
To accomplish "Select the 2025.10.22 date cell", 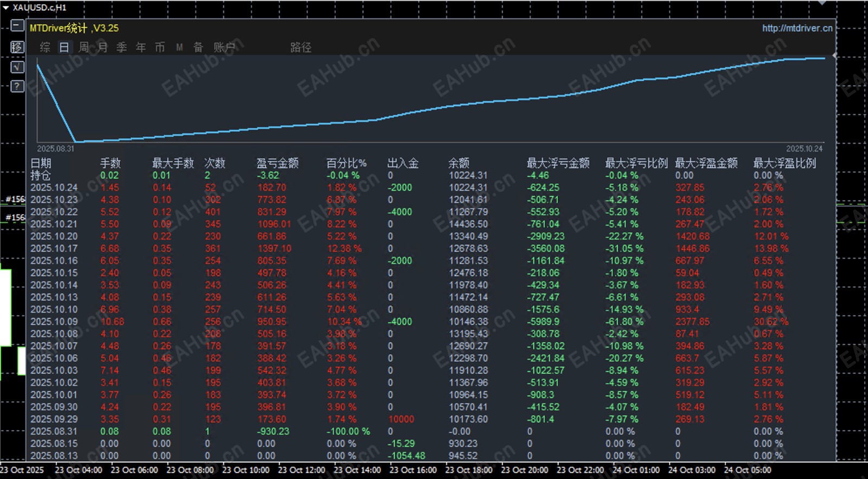I will coord(54,212).
